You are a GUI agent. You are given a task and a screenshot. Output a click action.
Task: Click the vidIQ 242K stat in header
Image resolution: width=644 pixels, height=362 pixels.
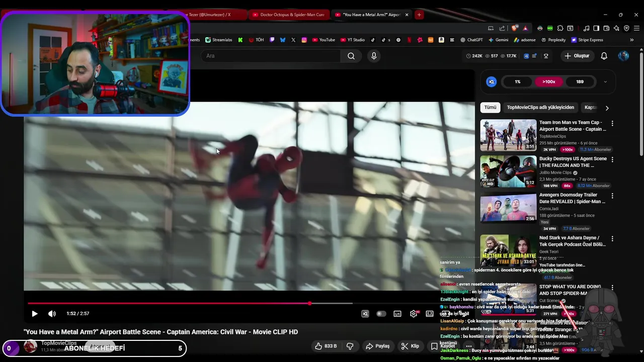[x=474, y=56]
